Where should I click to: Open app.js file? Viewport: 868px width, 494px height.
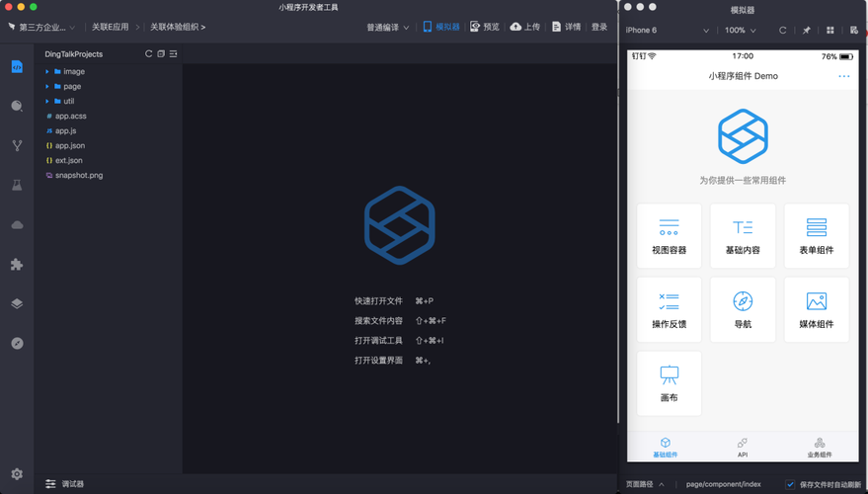[x=65, y=131]
